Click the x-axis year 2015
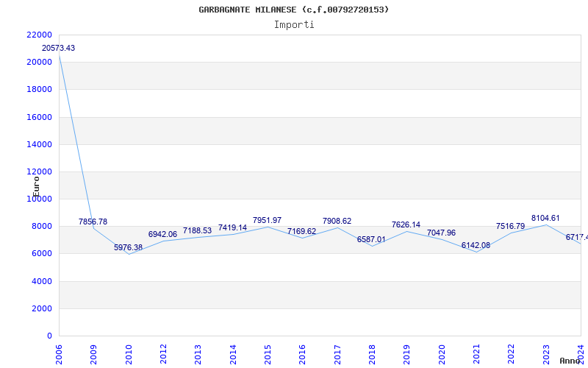Image resolution: width=588 pixels, height=368 pixels. pos(268,355)
